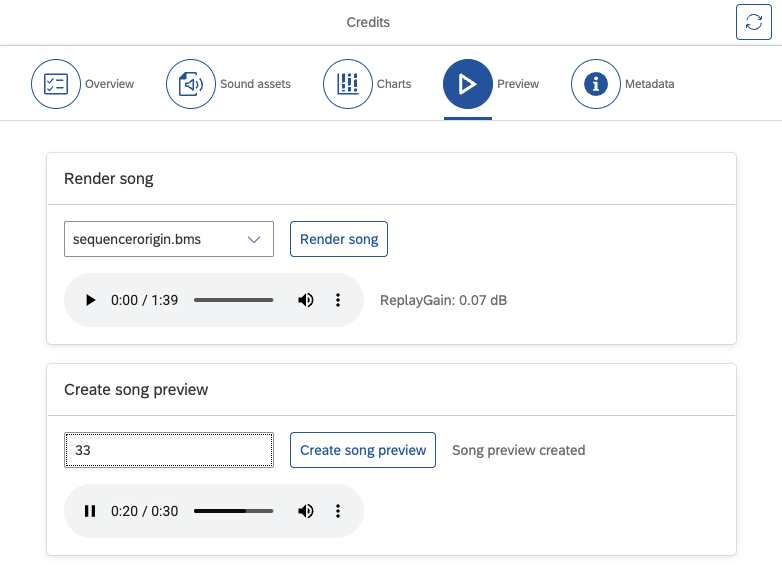Click the Song preview created status
The width and height of the screenshot is (782, 583).
pos(519,450)
